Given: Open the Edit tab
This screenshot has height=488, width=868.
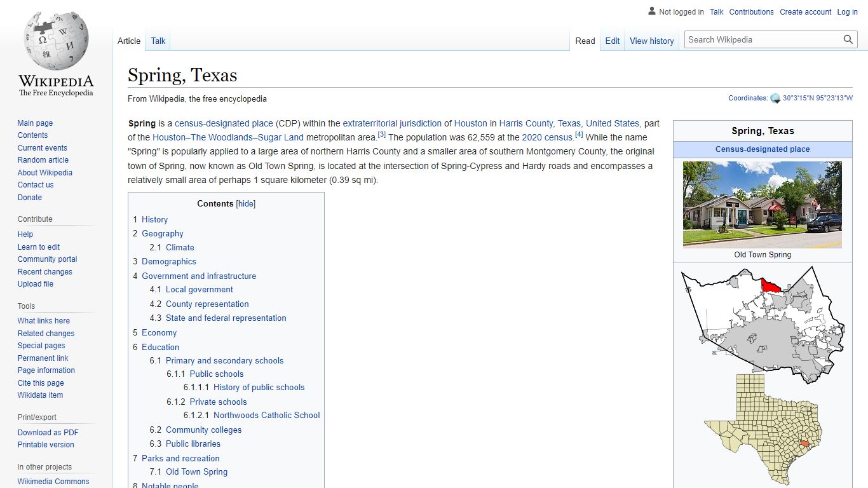Looking at the screenshot, I should click(613, 41).
